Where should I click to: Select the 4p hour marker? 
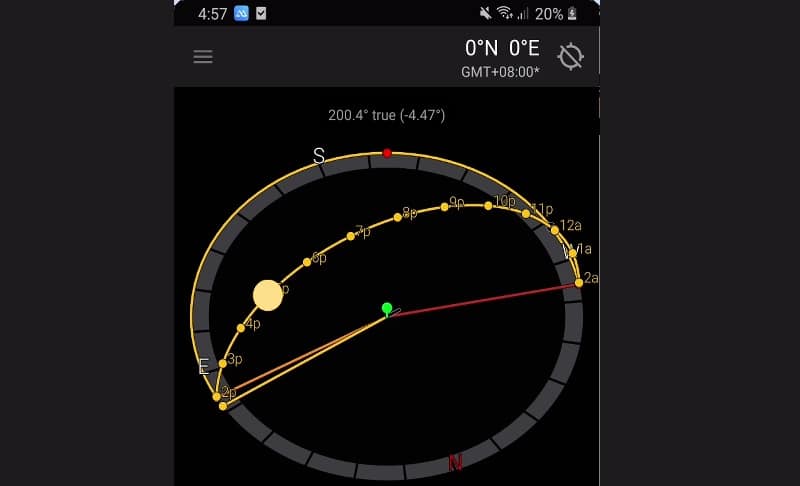241,328
